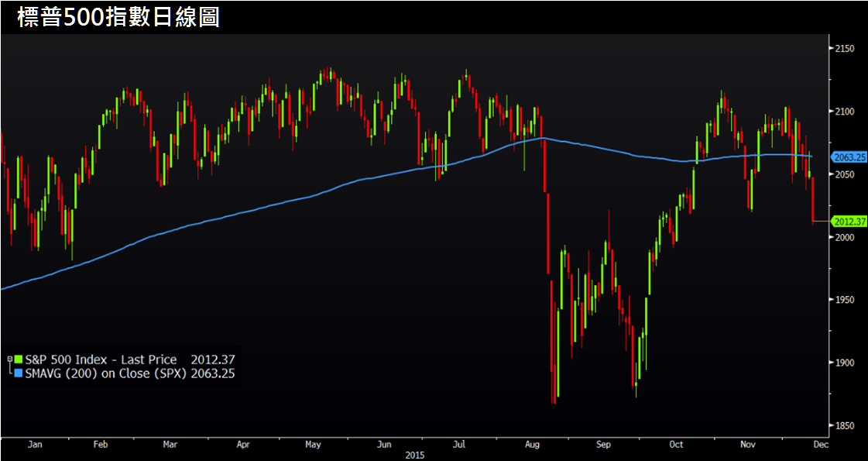Image resolution: width=868 pixels, height=461 pixels.
Task: Select the Dec month on time axis
Action: 821,446
